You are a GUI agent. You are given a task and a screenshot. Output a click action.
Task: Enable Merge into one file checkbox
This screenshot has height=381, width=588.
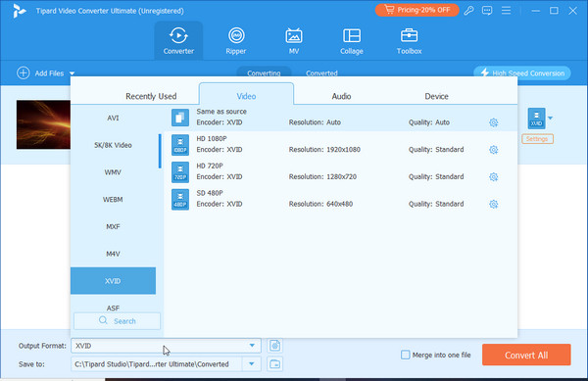tap(406, 355)
